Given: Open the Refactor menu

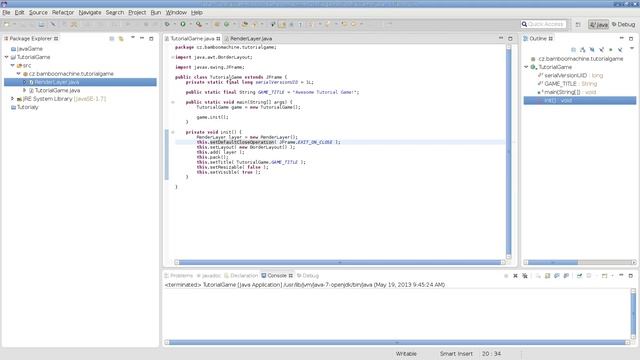Looking at the screenshot, I should [63, 13].
